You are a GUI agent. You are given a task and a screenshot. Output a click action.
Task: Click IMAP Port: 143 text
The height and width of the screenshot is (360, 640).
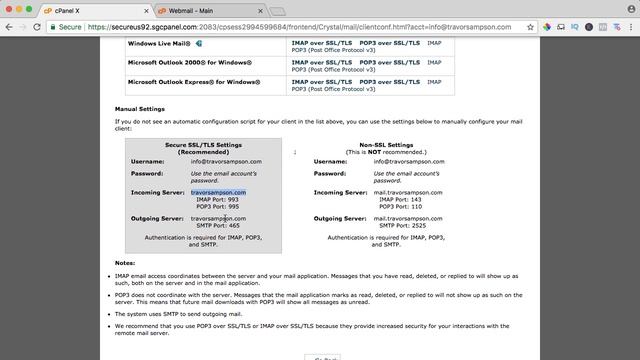tap(400, 200)
